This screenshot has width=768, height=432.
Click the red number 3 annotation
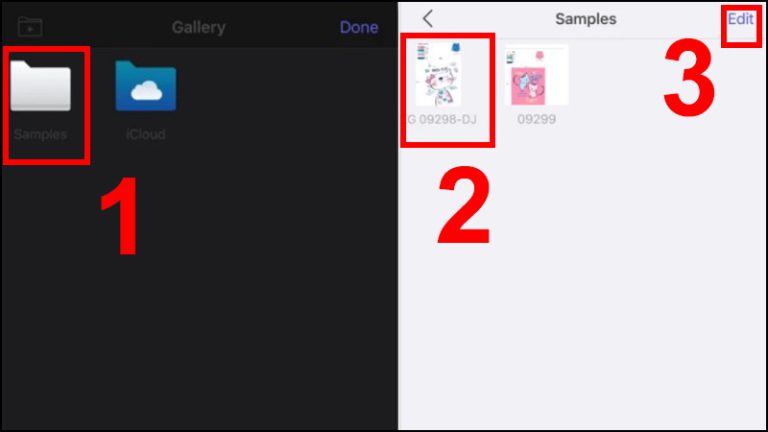[689, 78]
